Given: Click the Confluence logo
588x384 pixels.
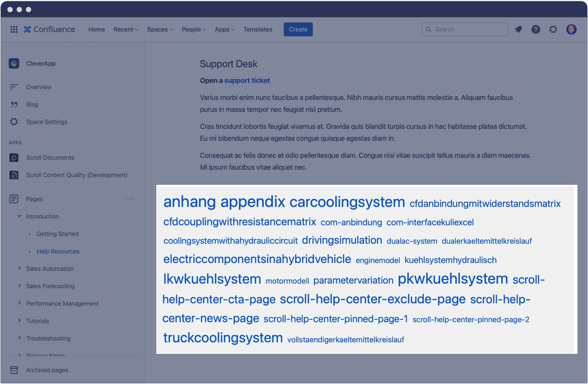Looking at the screenshot, I should click(x=49, y=29).
